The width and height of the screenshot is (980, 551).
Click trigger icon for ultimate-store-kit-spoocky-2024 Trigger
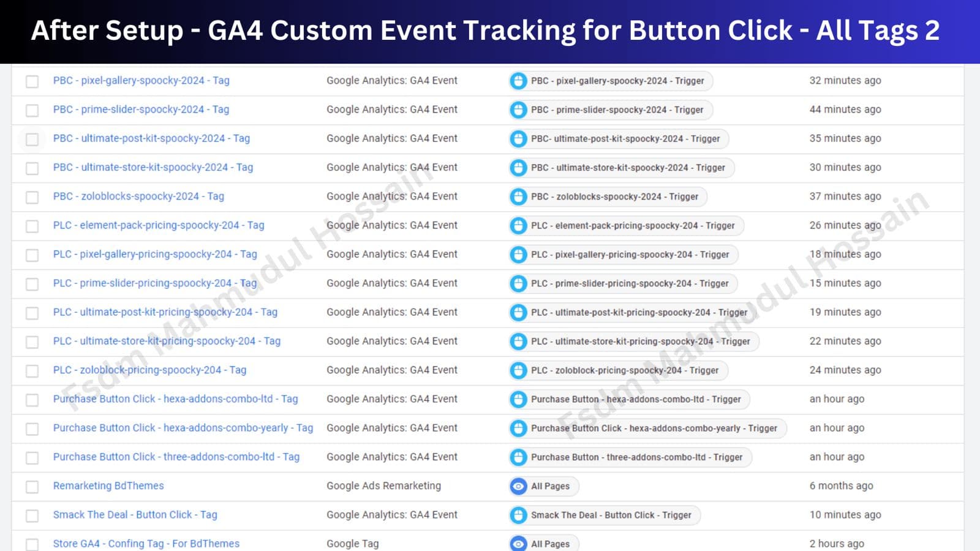tap(519, 168)
